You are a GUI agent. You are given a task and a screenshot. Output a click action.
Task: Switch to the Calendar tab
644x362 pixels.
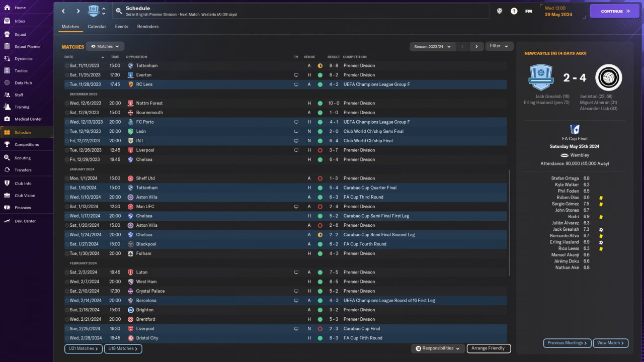tap(97, 27)
